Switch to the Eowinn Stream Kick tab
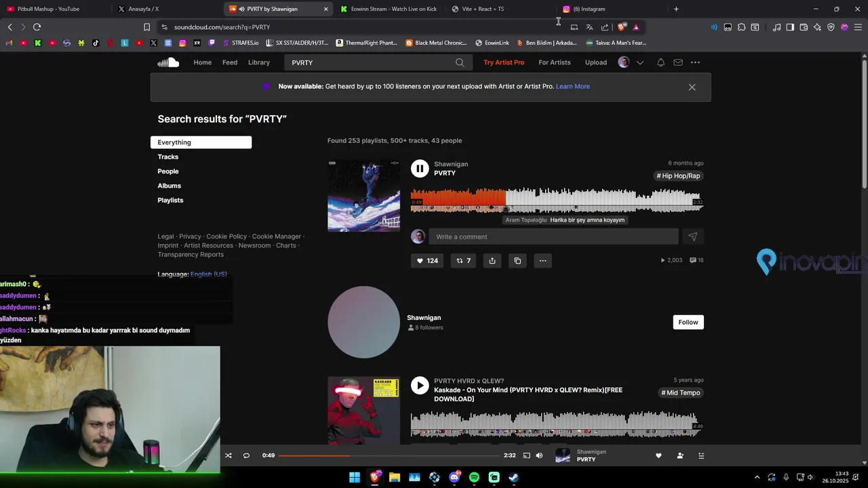The height and width of the screenshot is (488, 868). pos(390,9)
